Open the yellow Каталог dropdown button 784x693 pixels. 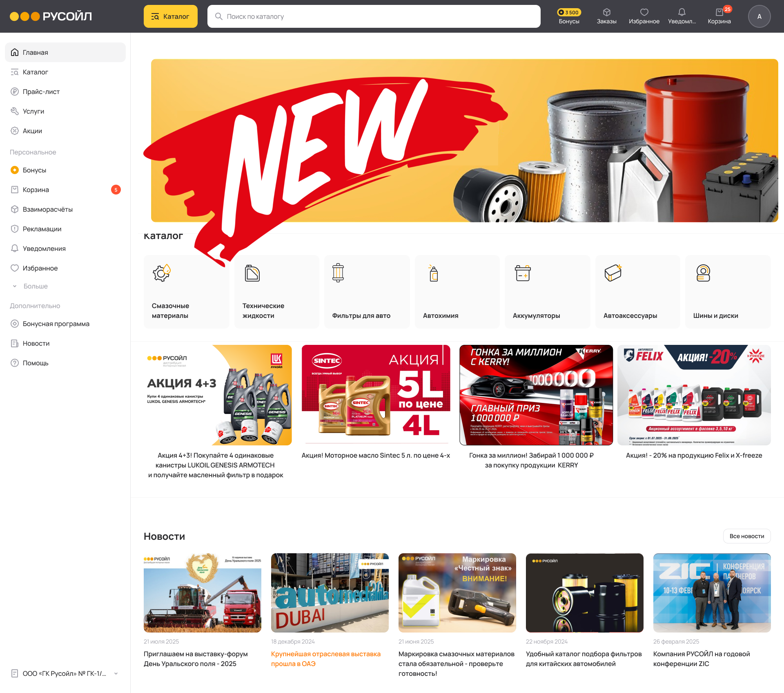tap(170, 16)
